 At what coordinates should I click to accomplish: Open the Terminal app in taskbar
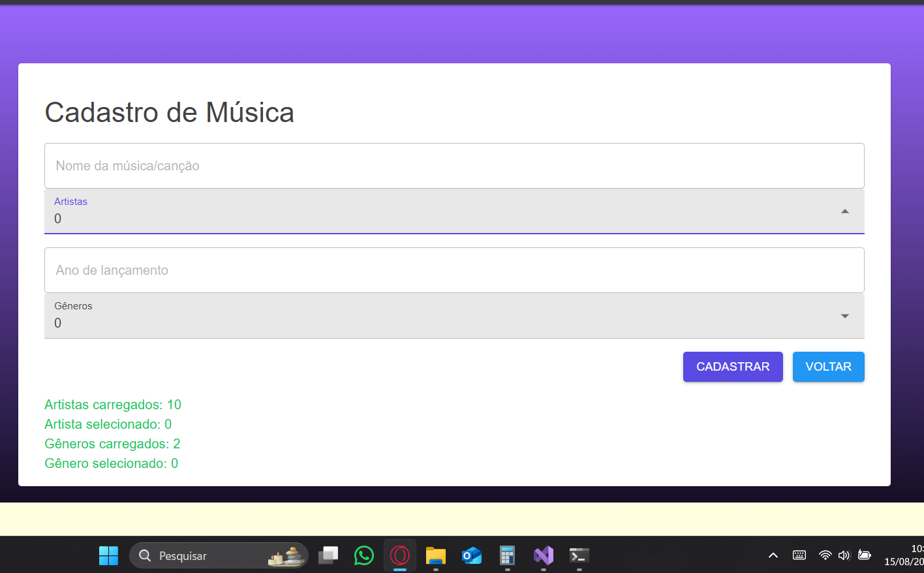(x=579, y=555)
